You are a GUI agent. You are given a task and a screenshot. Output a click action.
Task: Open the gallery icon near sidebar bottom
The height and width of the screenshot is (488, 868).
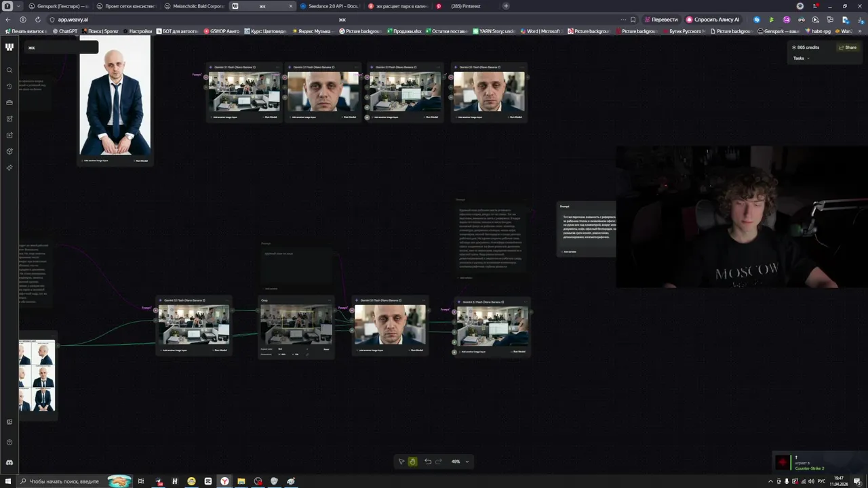tap(9, 422)
